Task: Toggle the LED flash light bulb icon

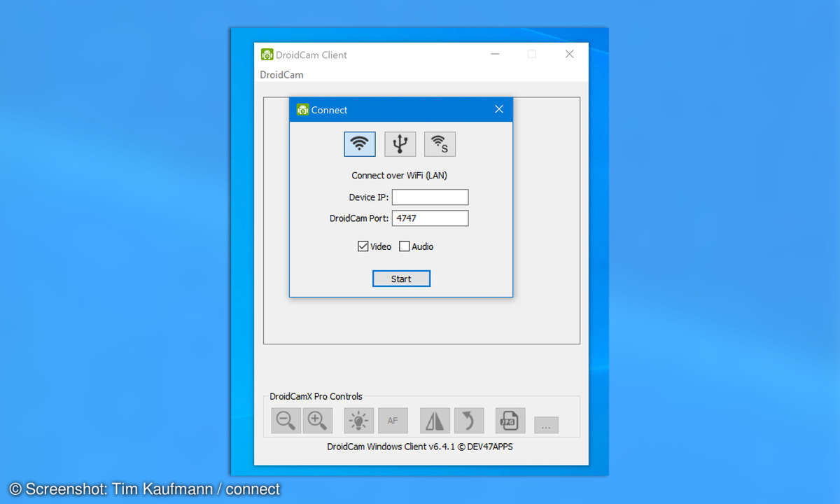Action: (x=359, y=421)
